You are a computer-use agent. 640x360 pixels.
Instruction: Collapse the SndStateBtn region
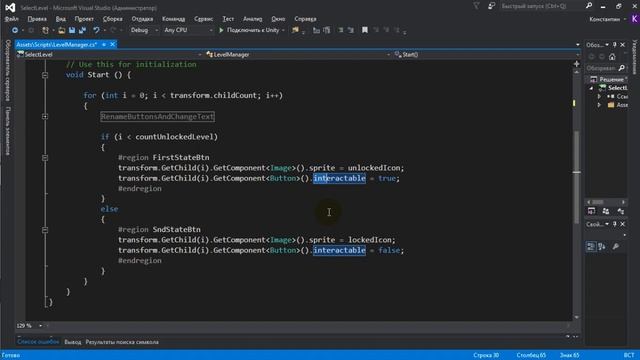pyautogui.click(x=45, y=230)
